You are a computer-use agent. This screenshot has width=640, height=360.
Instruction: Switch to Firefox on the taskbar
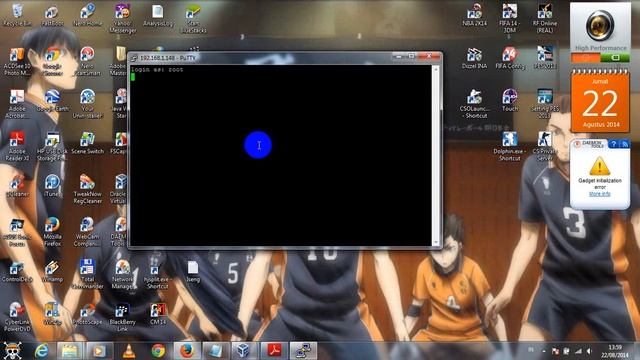tap(187, 351)
